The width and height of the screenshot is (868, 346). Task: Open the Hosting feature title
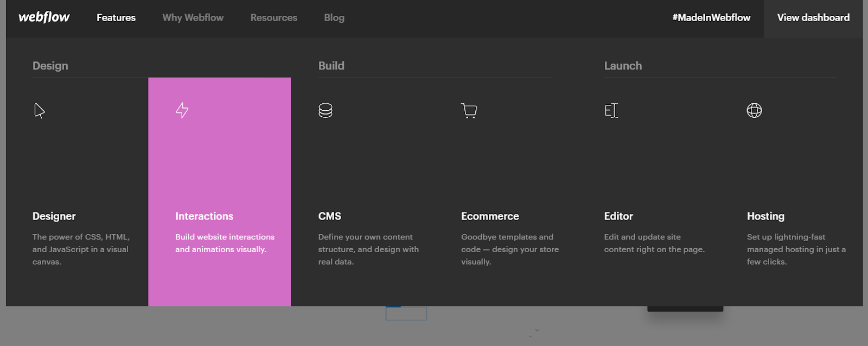click(x=765, y=216)
